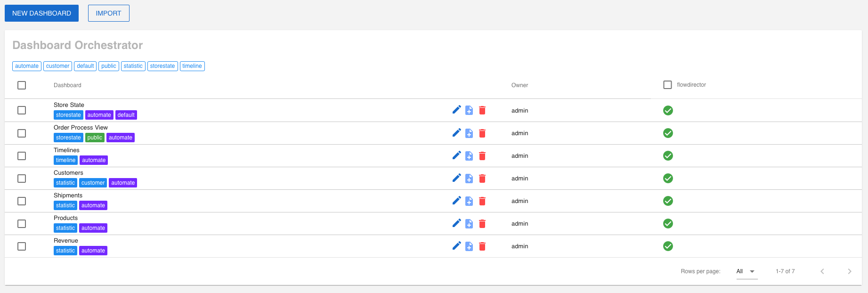
Task: Open the Timelines dashboard name
Action: click(66, 150)
